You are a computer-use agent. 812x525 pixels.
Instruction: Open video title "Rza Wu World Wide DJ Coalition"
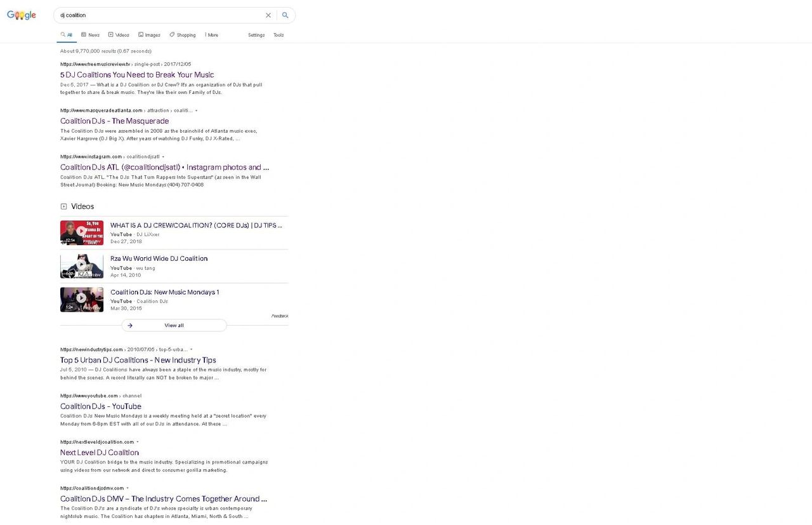159,259
